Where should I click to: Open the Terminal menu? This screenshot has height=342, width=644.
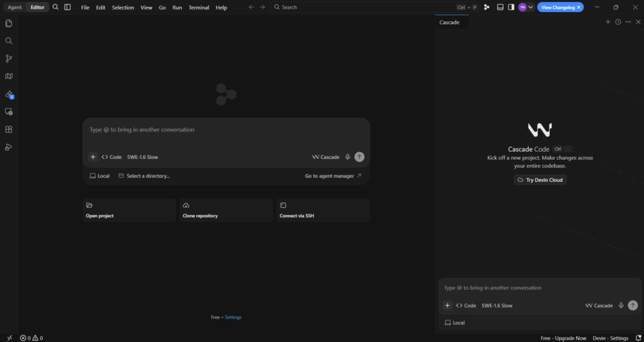point(199,8)
